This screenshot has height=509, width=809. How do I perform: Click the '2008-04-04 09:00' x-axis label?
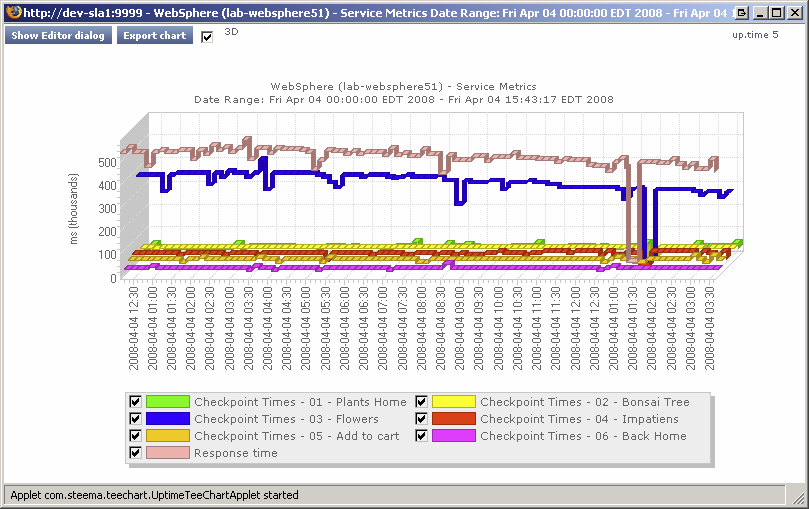click(x=460, y=329)
